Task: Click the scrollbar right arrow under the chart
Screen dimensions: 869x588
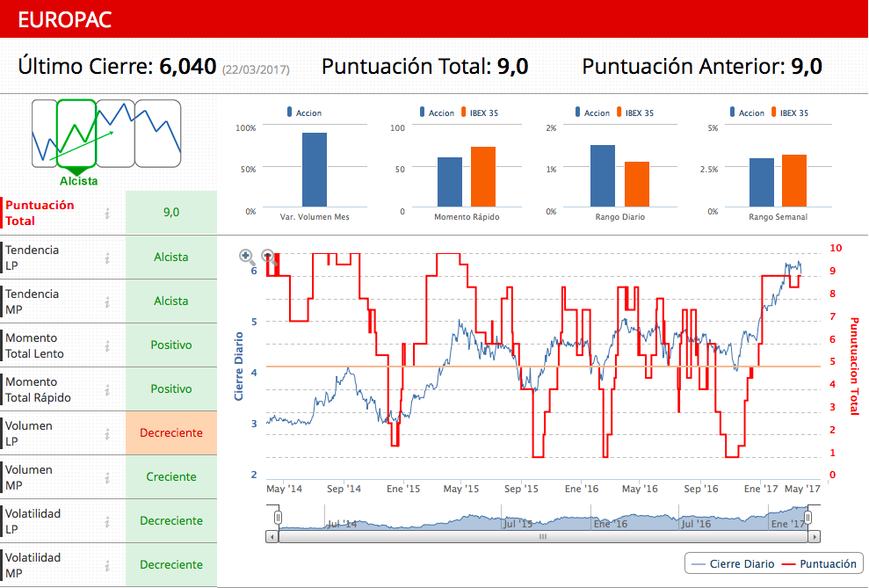Action: [x=815, y=536]
